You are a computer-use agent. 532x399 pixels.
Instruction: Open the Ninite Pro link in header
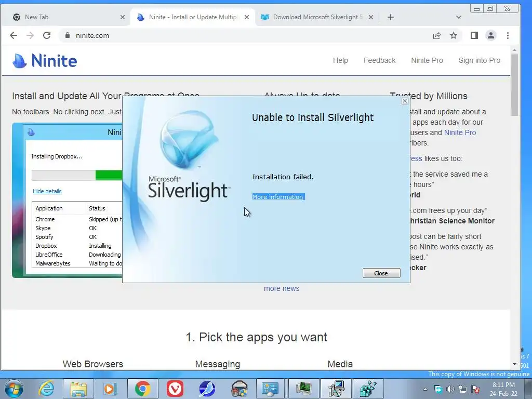(x=427, y=60)
